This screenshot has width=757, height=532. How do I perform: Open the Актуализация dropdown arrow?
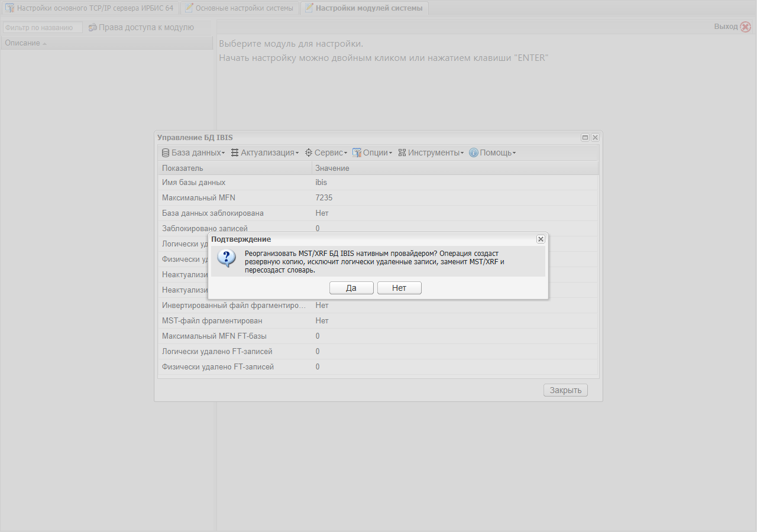(x=297, y=153)
